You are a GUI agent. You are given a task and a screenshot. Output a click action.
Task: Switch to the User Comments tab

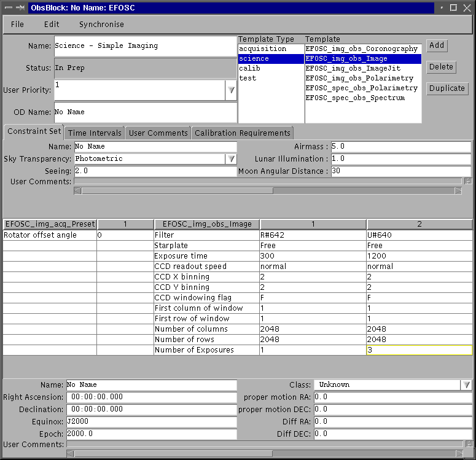[158, 133]
